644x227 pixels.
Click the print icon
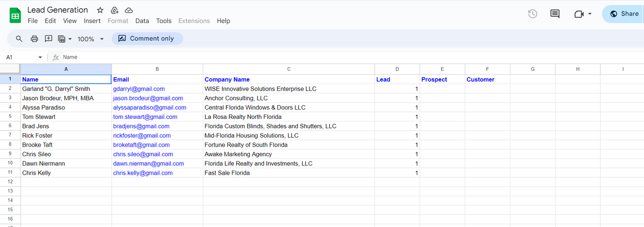[x=34, y=39]
